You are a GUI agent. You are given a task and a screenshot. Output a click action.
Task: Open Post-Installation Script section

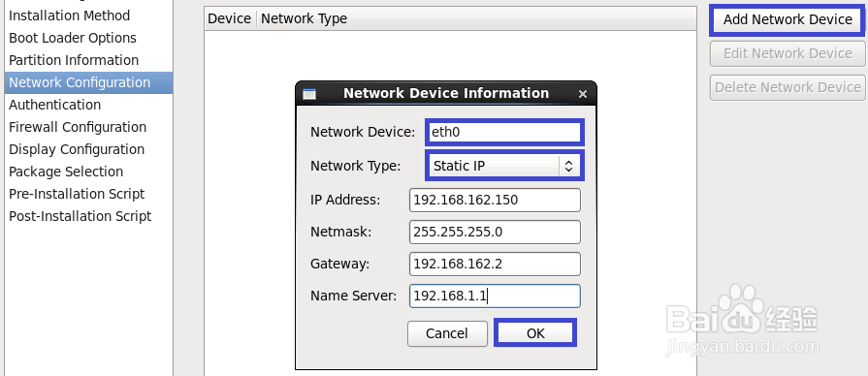88,216
